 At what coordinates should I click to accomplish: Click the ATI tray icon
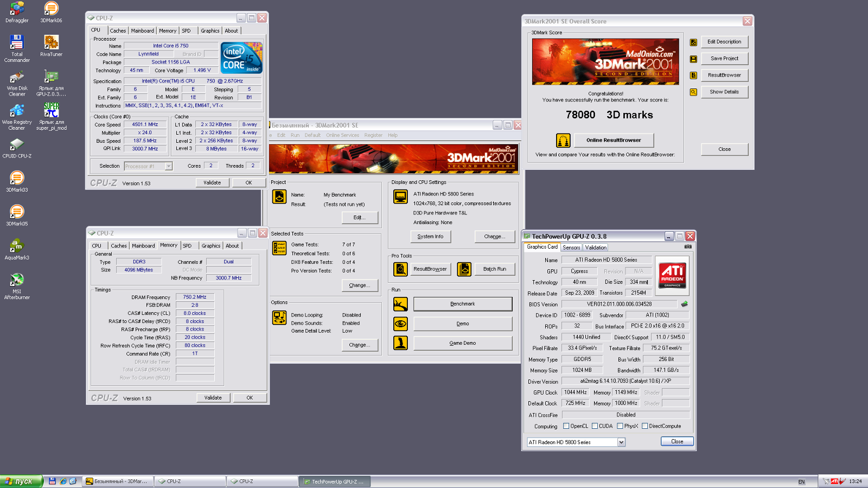click(x=834, y=481)
